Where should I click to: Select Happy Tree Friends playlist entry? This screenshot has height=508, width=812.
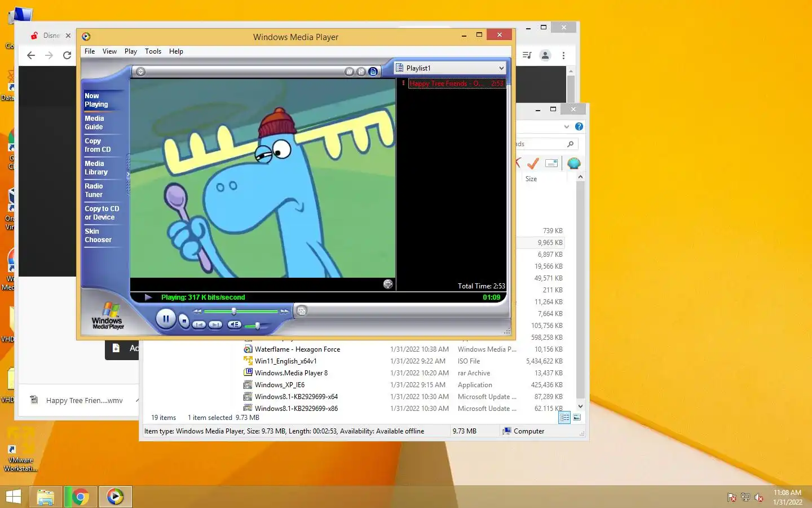[x=456, y=84]
